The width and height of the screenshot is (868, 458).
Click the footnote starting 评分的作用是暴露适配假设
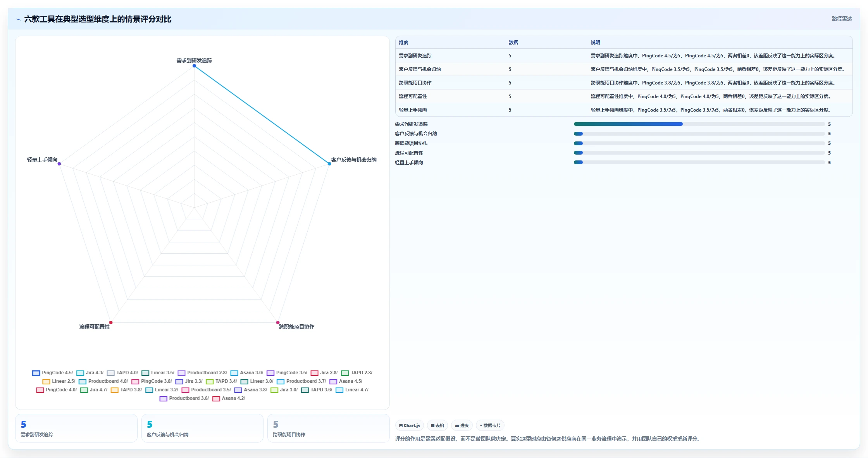548,439
